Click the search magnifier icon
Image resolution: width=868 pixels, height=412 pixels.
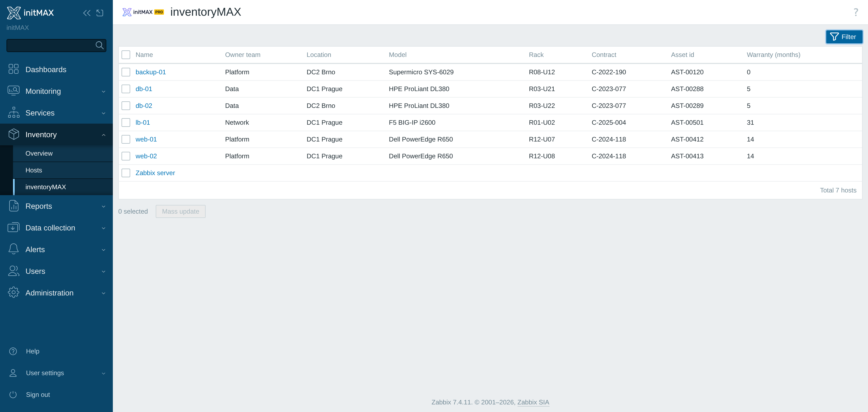pyautogui.click(x=99, y=45)
